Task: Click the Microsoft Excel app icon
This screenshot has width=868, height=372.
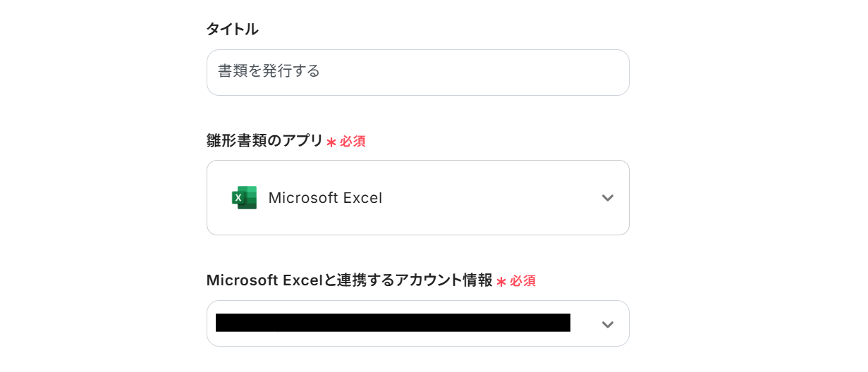Action: [x=244, y=198]
